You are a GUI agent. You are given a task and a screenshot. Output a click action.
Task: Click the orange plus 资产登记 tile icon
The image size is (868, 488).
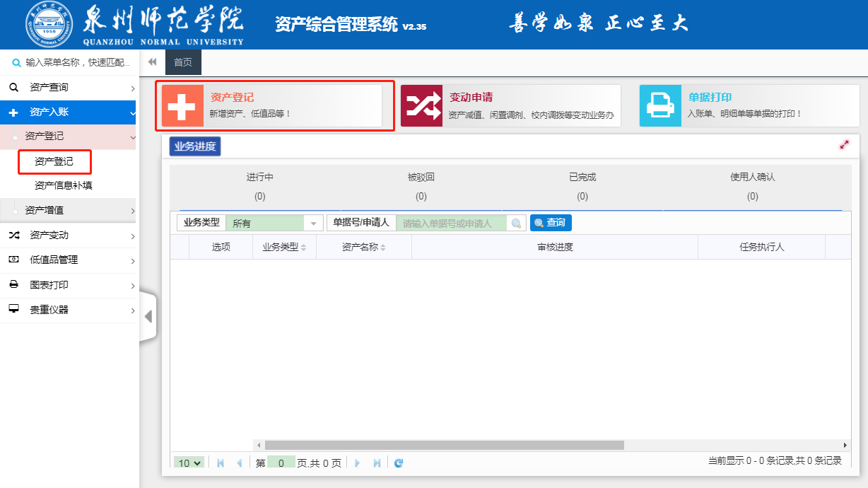pyautogui.click(x=182, y=106)
